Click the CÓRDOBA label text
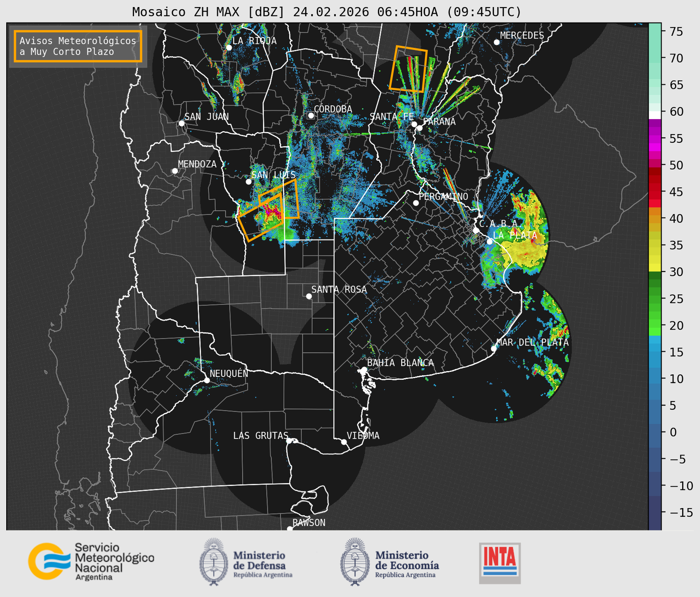 [x=333, y=109]
